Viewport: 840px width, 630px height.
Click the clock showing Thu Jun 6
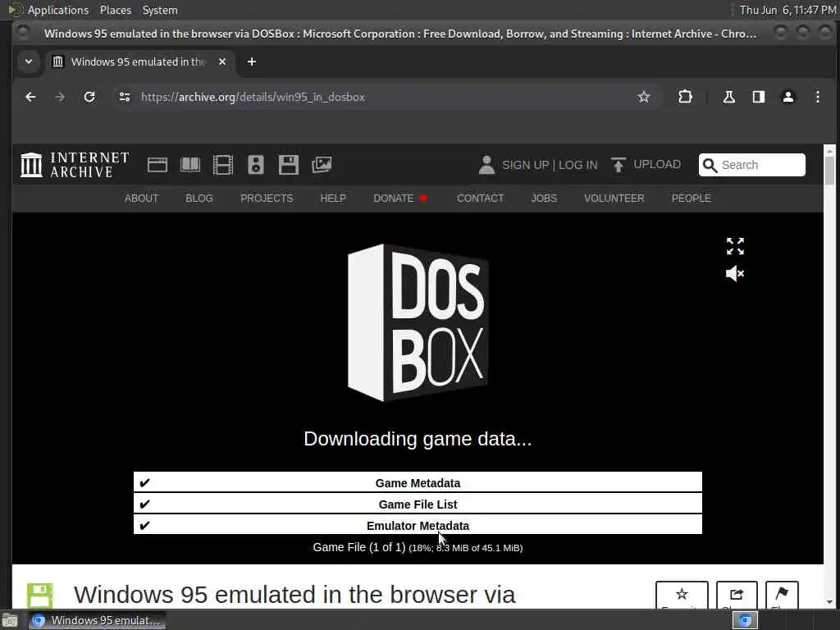click(x=787, y=10)
